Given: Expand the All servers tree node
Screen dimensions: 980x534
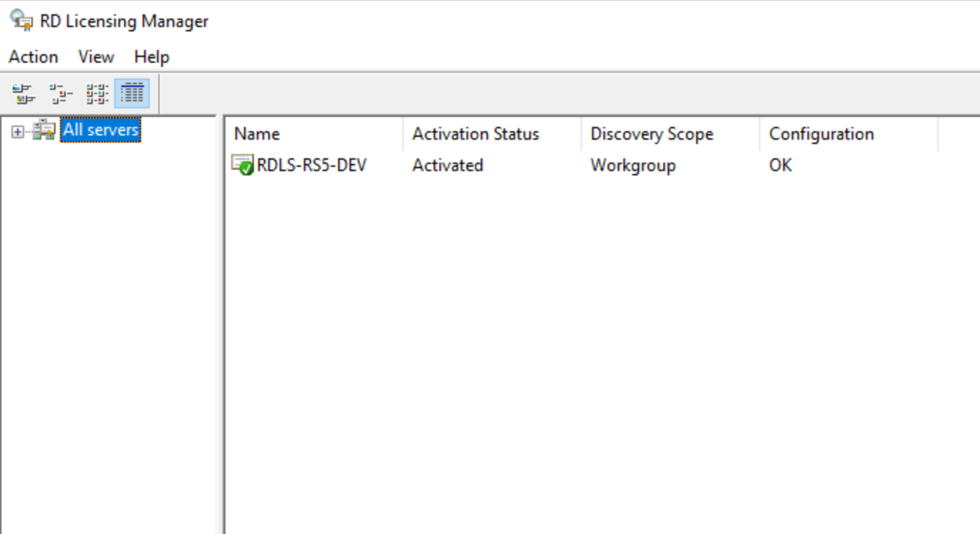Looking at the screenshot, I should (x=18, y=131).
